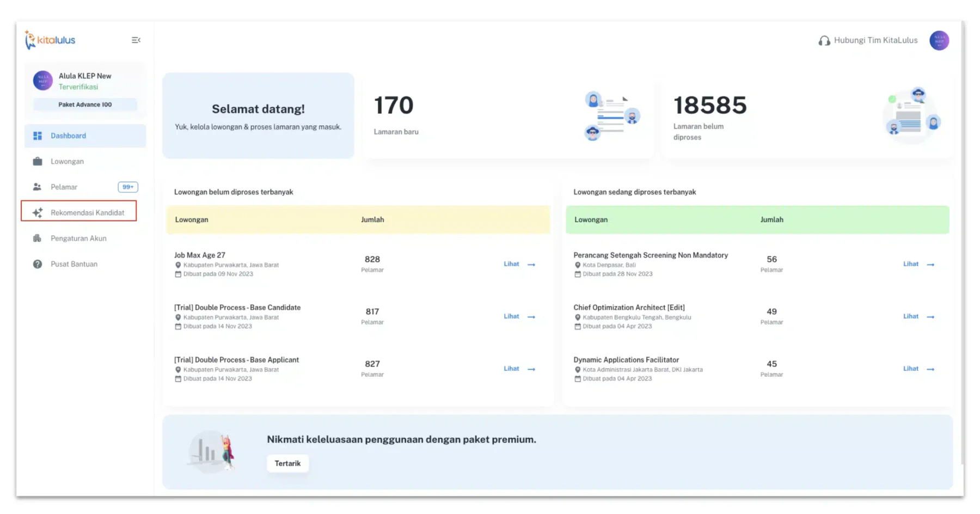The width and height of the screenshot is (980, 514).
Task: Click the headset icon for Hubungi Tim KitaLulus
Action: [x=824, y=41]
